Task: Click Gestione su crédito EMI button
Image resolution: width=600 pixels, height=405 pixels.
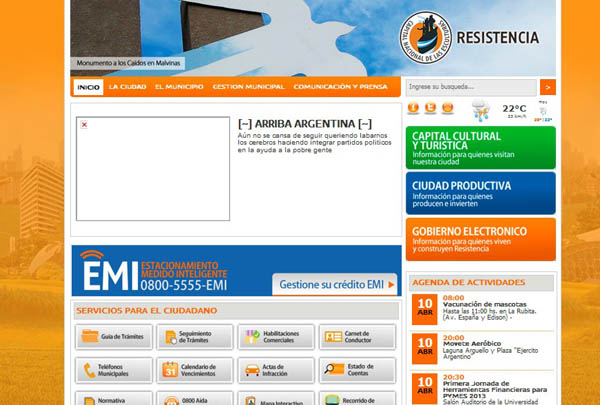Action: [x=335, y=284]
